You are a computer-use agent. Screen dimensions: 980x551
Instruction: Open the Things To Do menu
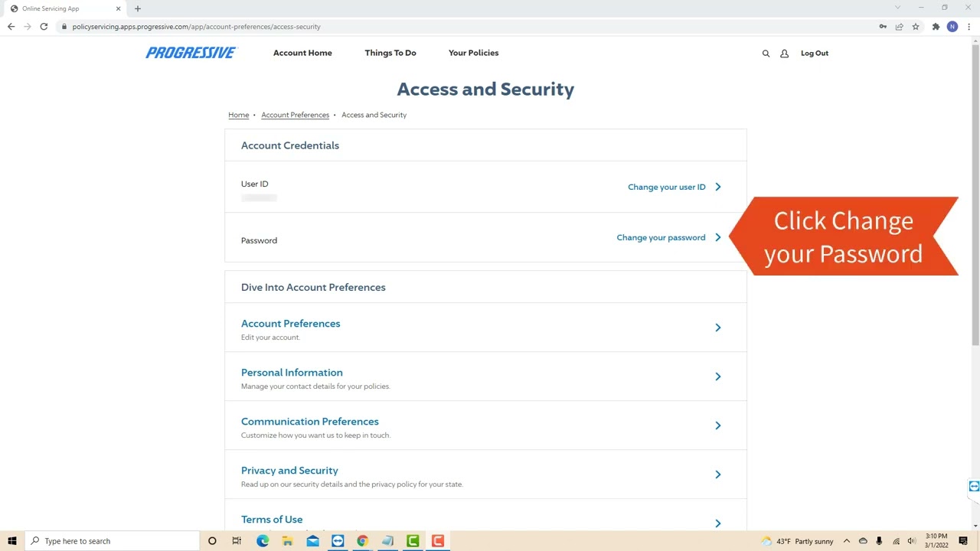[x=390, y=53]
